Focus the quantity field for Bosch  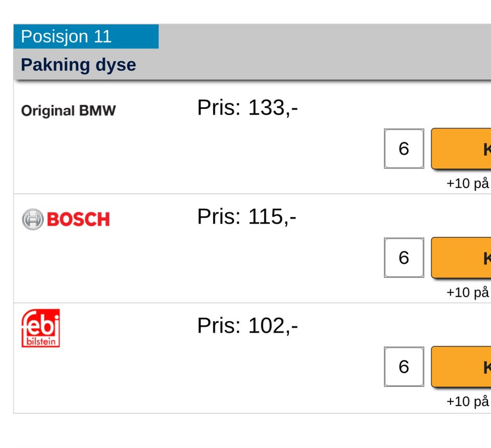[404, 258]
